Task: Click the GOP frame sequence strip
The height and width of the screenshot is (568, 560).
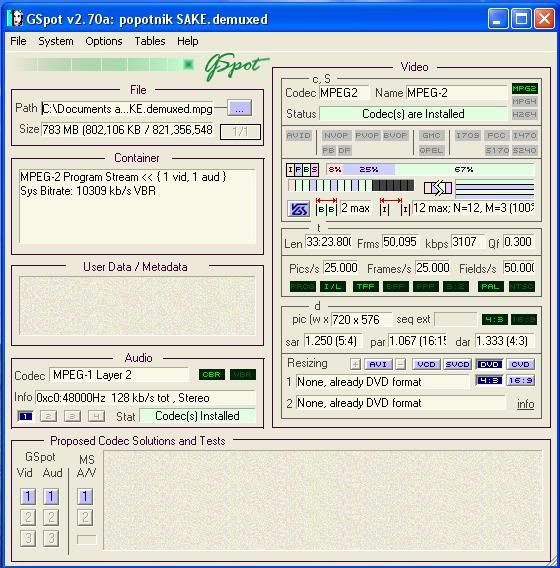Action: 351,185
